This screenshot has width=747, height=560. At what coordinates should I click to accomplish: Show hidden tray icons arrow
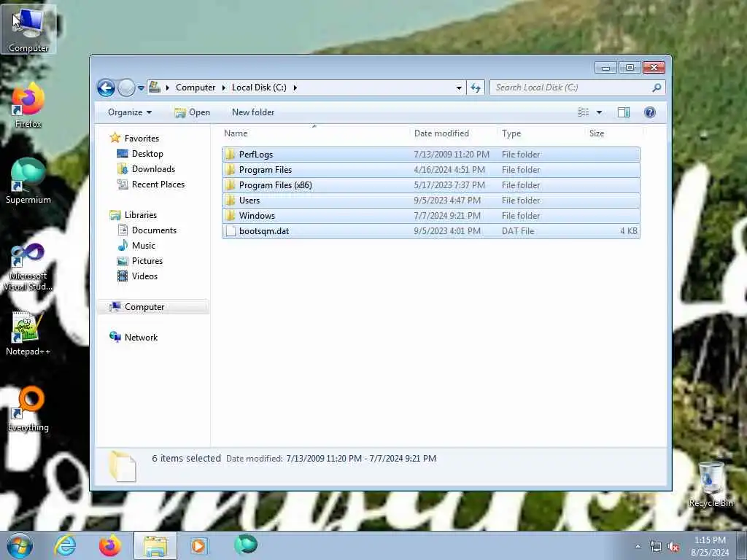638,547
